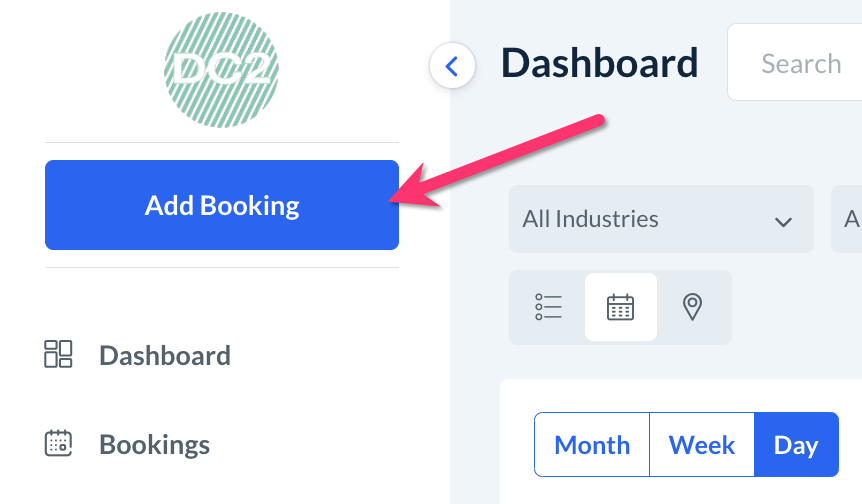Select the Month view toggle

(x=592, y=445)
